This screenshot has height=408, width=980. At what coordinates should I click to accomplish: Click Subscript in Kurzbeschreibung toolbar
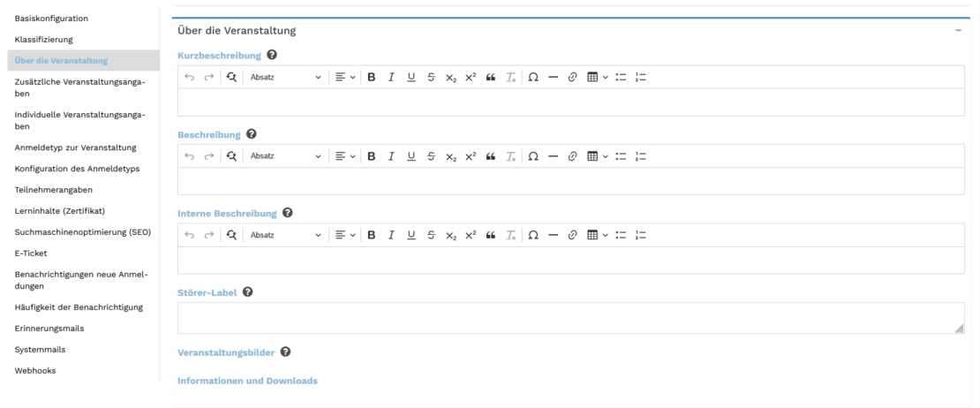pyautogui.click(x=451, y=78)
